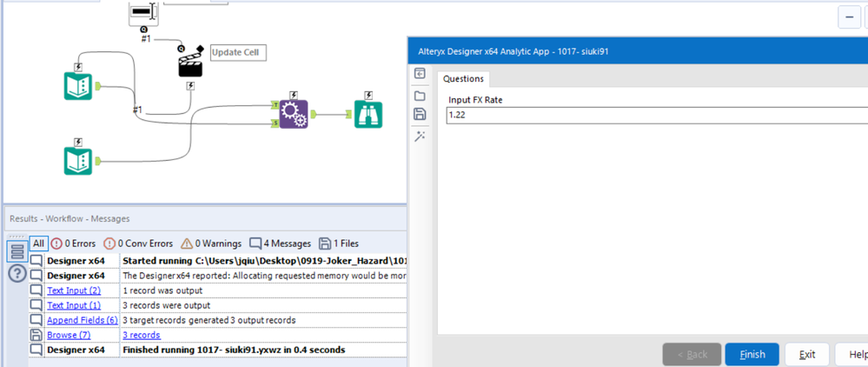Filter results by 0 Errors
This screenshot has height=367, width=868.
[73, 244]
